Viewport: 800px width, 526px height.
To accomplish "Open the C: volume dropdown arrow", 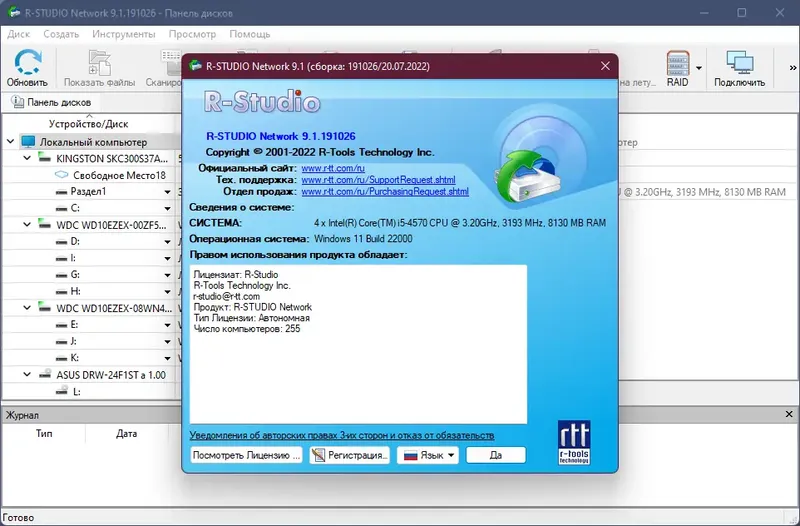I will 167,209.
